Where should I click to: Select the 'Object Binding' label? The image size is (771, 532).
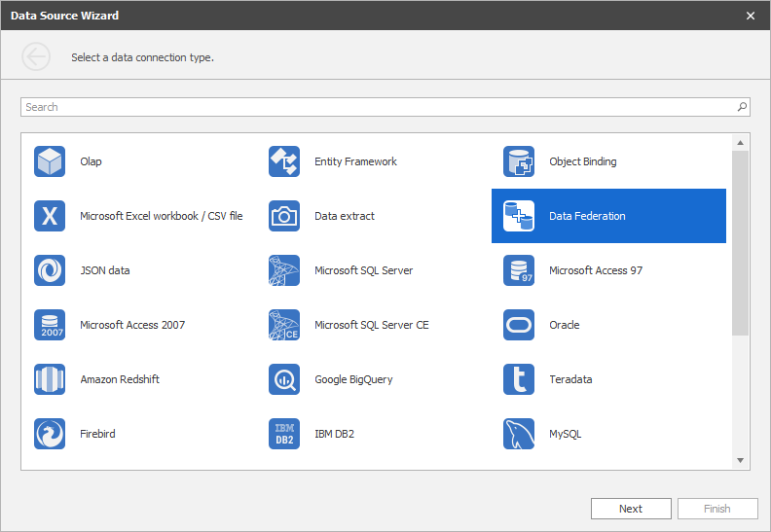click(x=583, y=161)
